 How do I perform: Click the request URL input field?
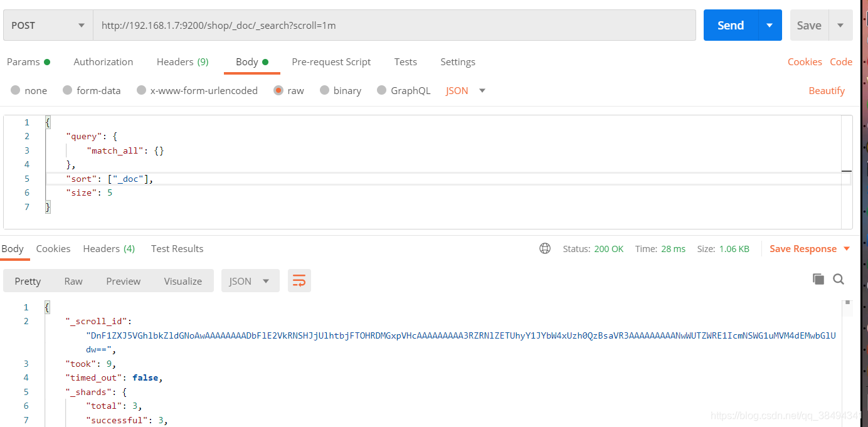[394, 25]
